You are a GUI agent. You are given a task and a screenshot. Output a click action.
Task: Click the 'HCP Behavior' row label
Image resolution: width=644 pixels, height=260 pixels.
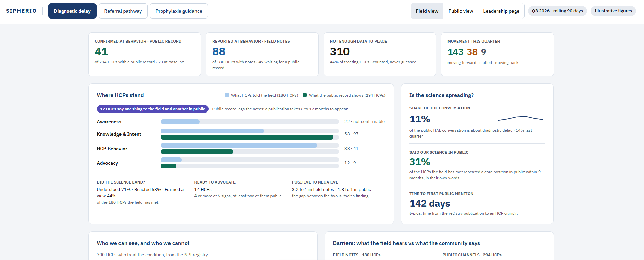(x=112, y=149)
